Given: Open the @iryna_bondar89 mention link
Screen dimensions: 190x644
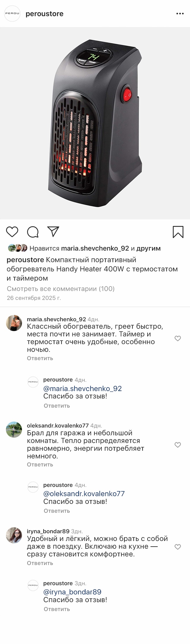Looking at the screenshot, I should [x=72, y=592].
